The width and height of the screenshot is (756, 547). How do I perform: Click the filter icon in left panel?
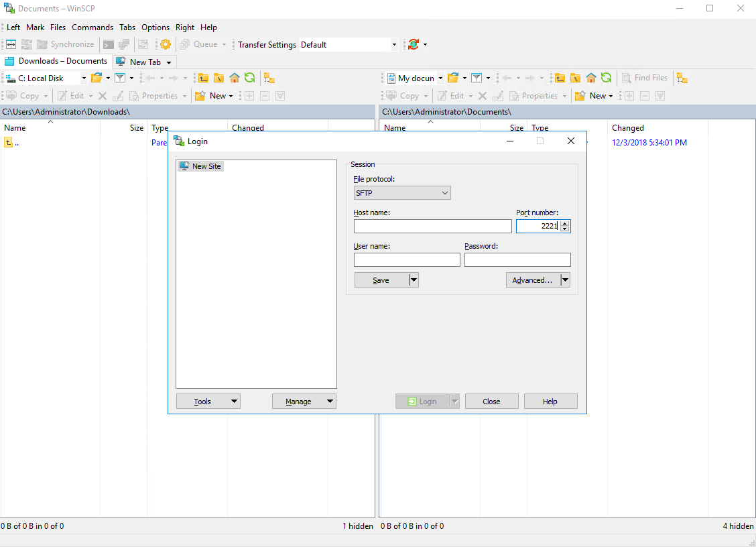click(x=120, y=78)
